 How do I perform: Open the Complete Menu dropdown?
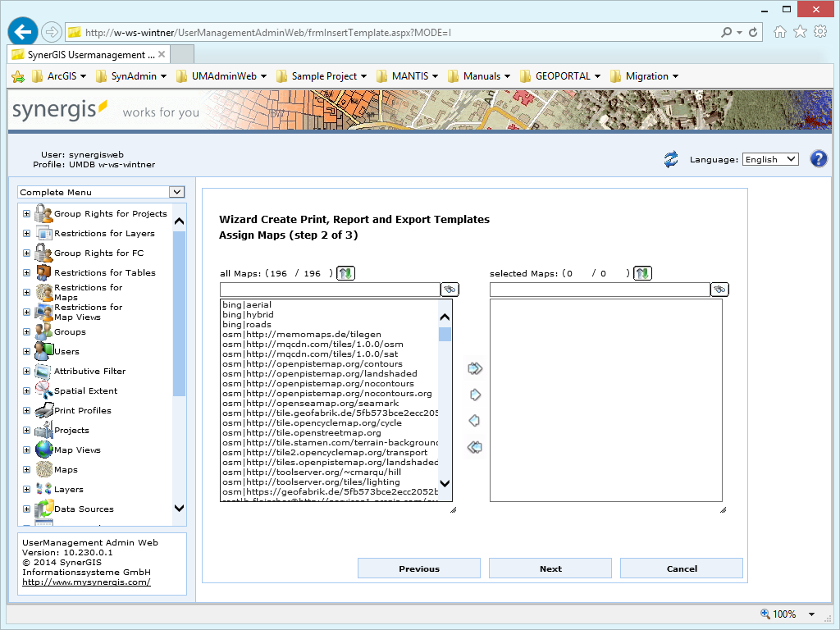[x=101, y=191]
